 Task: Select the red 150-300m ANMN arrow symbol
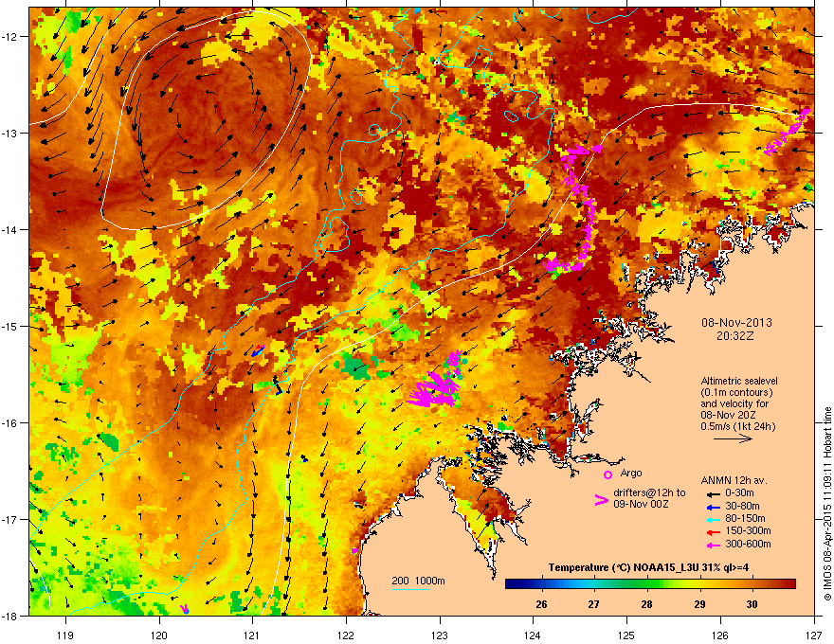(x=713, y=531)
